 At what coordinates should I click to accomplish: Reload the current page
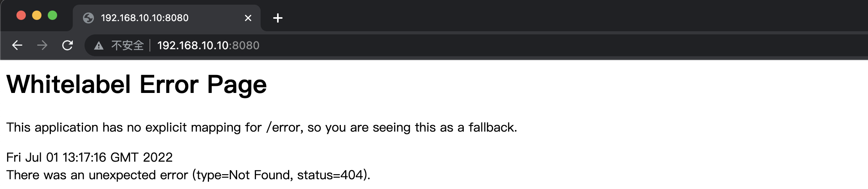click(x=67, y=45)
